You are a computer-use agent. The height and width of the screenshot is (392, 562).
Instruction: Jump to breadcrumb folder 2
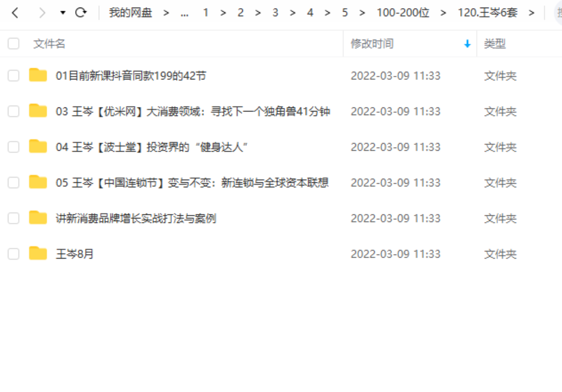coord(240,13)
